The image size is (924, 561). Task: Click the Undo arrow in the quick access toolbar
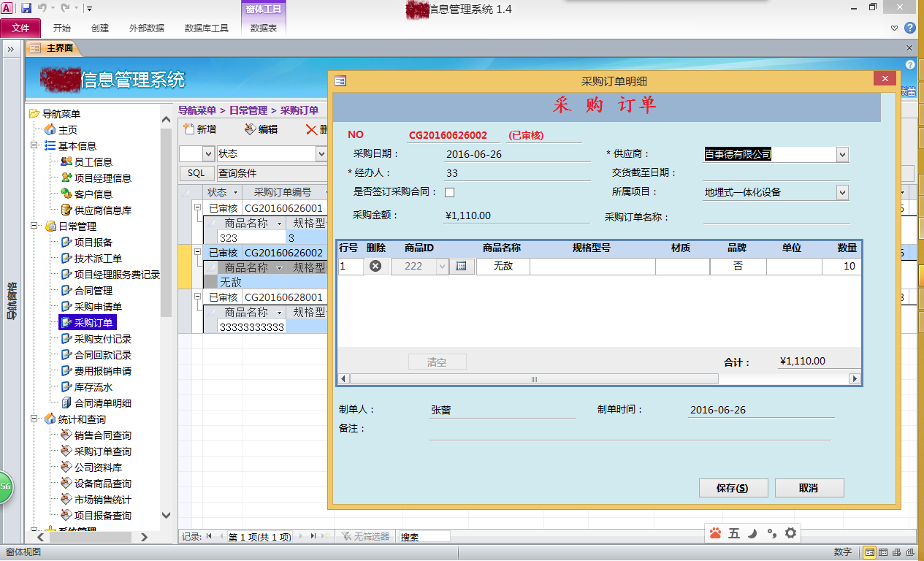pyautogui.click(x=42, y=9)
